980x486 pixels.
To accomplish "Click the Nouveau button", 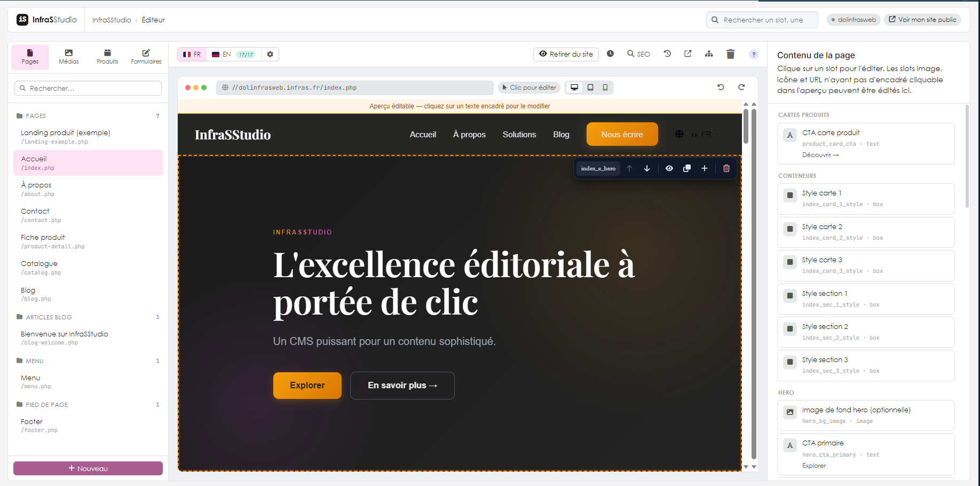I will tap(88, 468).
